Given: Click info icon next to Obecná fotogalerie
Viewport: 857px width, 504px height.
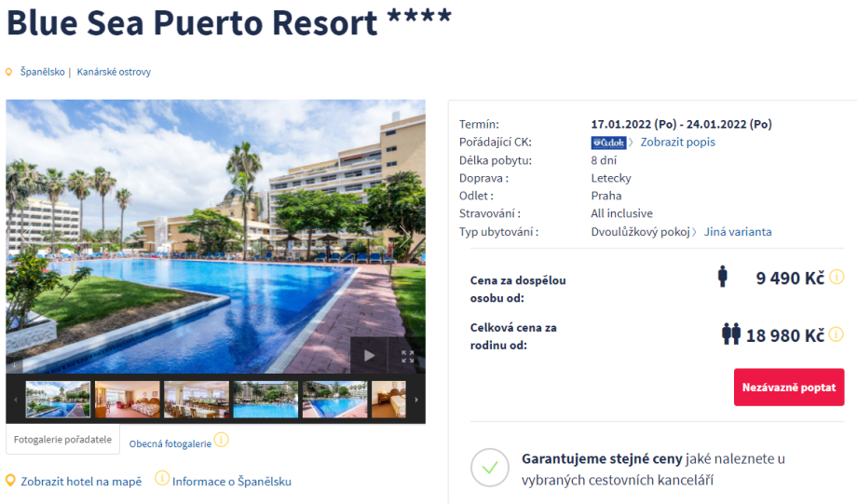Looking at the screenshot, I should [x=222, y=440].
